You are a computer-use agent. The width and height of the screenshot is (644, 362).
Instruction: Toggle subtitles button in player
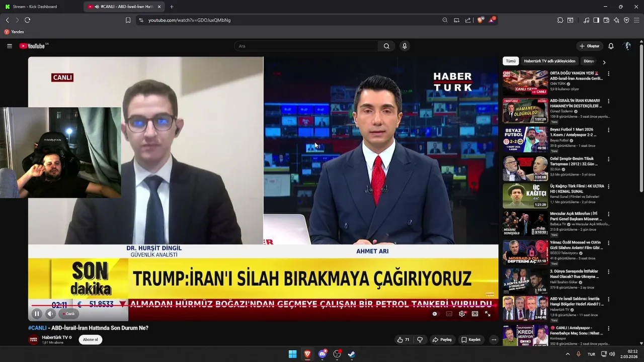tap(449, 314)
